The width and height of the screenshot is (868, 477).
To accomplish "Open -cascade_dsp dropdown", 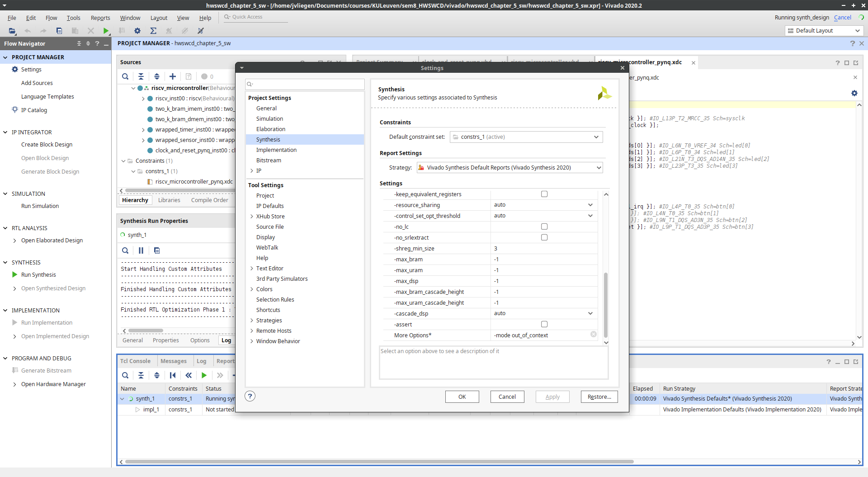I will point(544,313).
